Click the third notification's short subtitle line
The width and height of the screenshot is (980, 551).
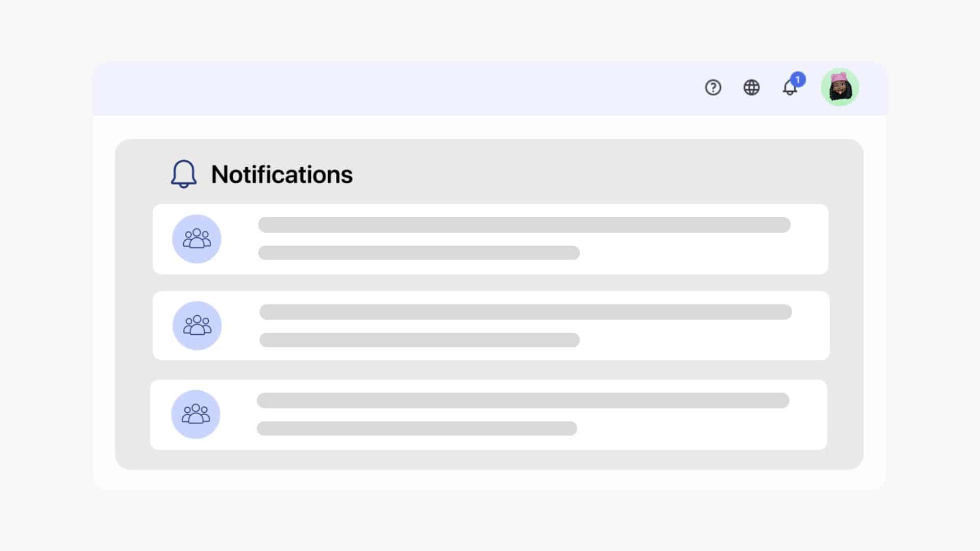click(x=416, y=428)
